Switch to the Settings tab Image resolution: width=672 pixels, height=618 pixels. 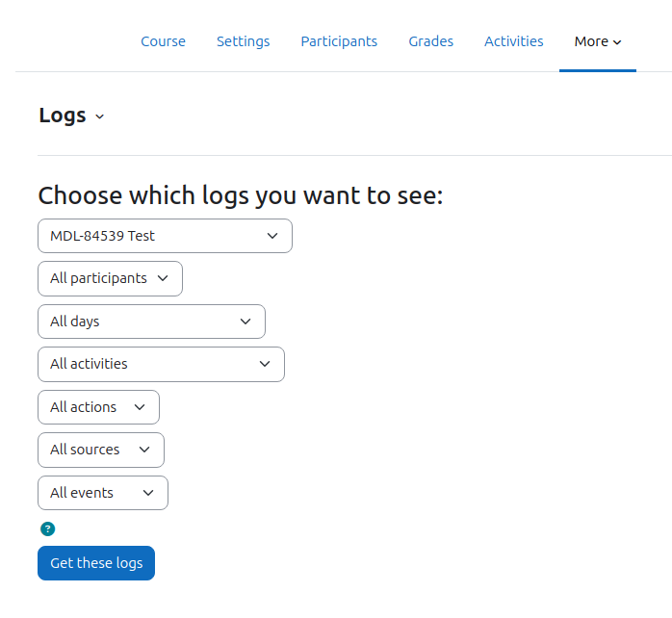click(243, 41)
